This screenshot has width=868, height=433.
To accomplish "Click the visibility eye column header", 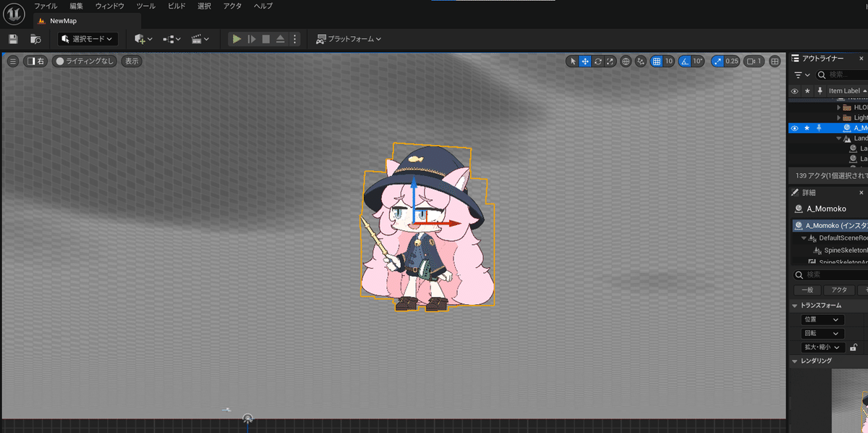I will pyautogui.click(x=794, y=91).
